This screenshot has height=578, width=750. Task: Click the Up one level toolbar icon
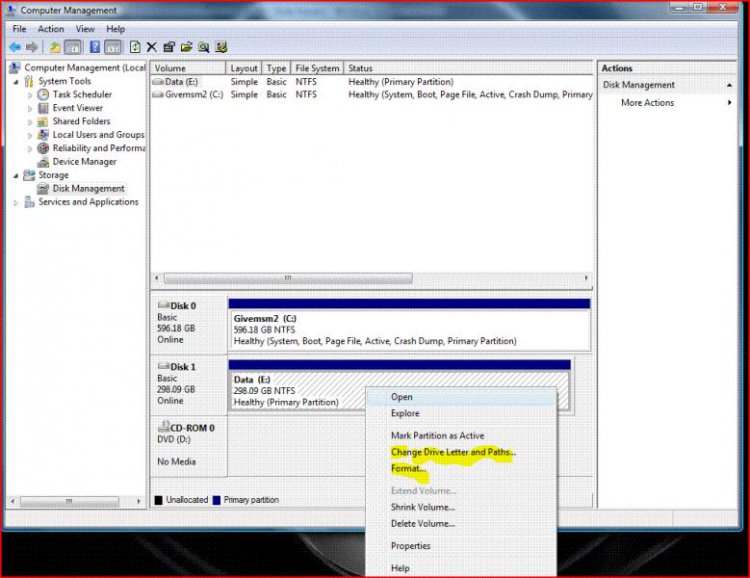55,47
